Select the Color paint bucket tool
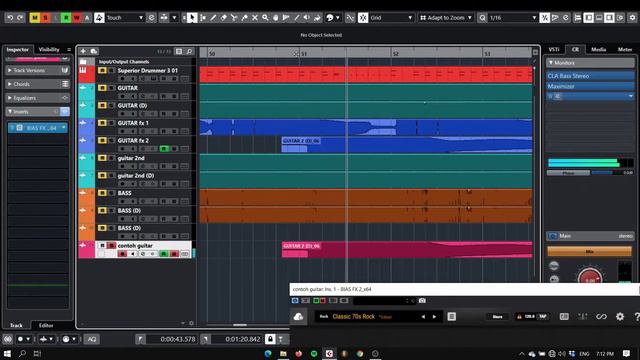The width and height of the screenshot is (640, 360). [x=317, y=18]
